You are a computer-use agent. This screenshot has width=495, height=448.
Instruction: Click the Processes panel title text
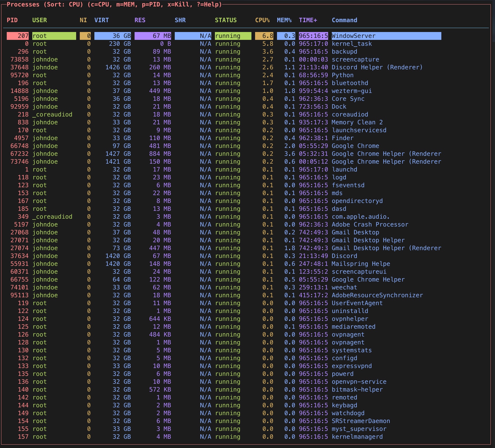[114, 4]
